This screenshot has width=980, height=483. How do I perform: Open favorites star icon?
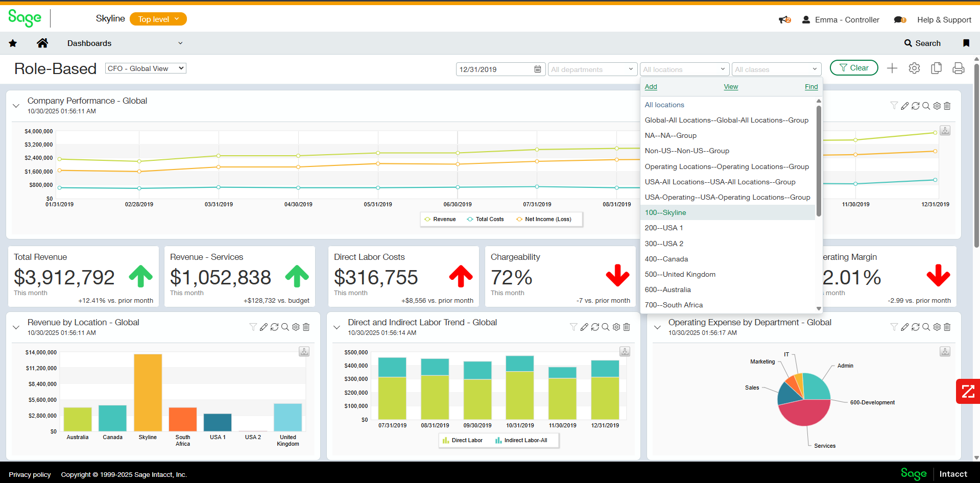pyautogui.click(x=13, y=43)
